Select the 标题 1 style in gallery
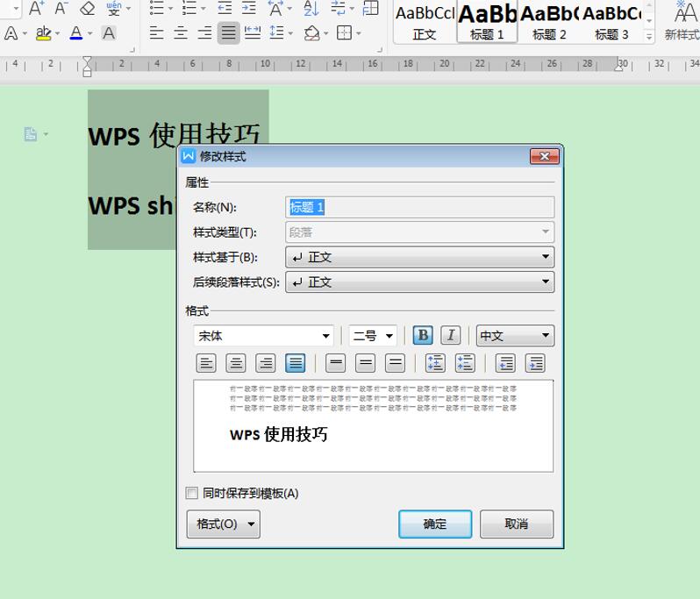This screenshot has height=599, width=700. pyautogui.click(x=487, y=22)
